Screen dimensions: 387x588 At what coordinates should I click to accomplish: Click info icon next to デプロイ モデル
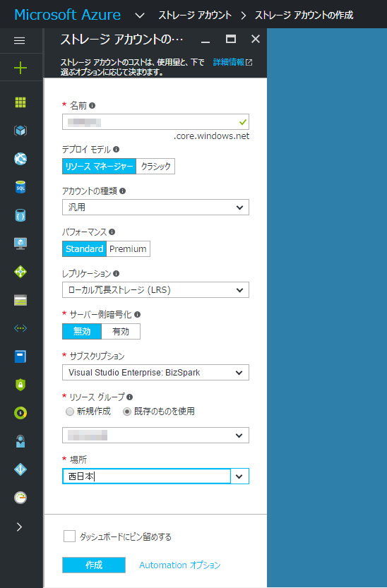[x=117, y=149]
